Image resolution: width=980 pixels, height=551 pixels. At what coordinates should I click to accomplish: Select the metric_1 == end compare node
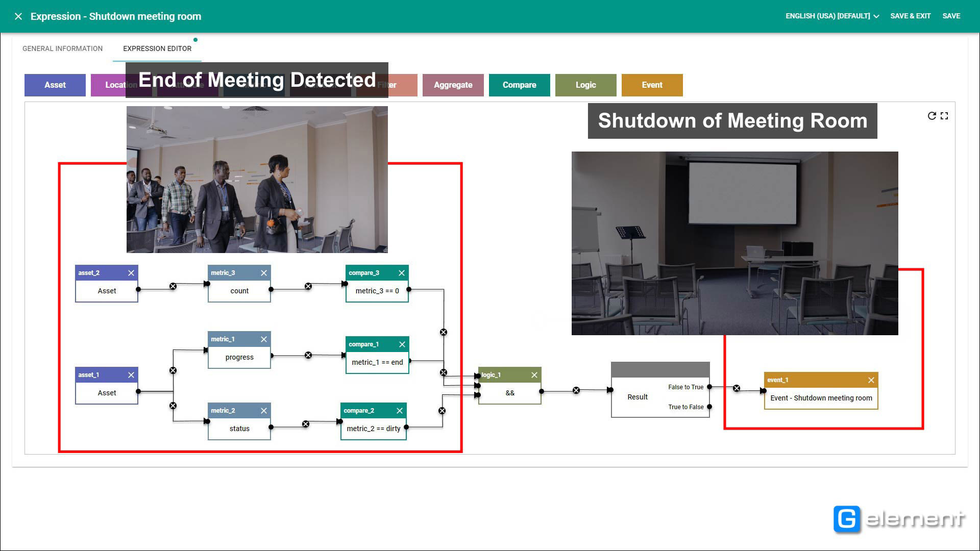377,362
